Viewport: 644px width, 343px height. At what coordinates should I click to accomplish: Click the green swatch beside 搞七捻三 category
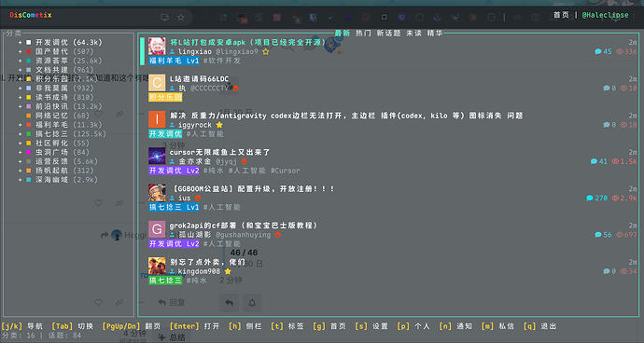click(28, 134)
